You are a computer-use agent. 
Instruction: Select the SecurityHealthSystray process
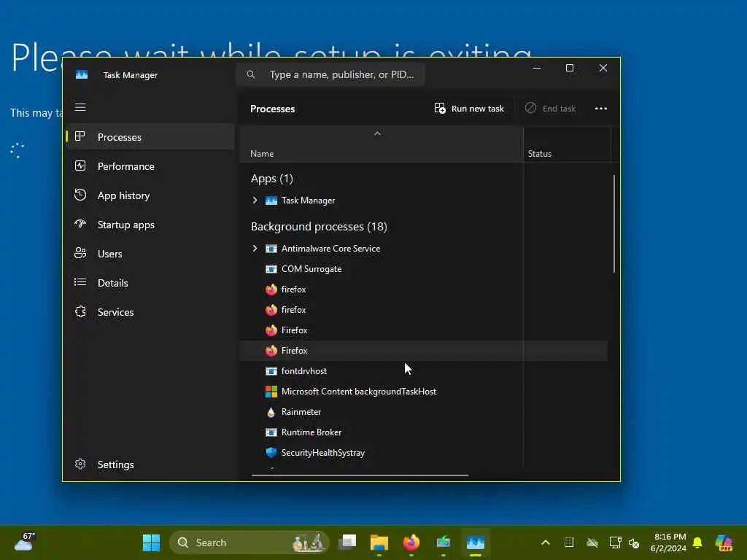pos(424,453)
